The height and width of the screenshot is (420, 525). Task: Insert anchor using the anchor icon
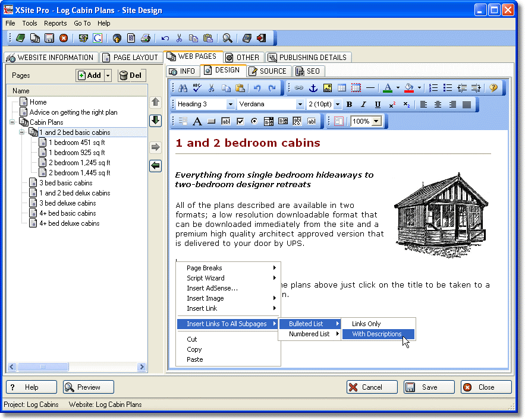(x=313, y=88)
